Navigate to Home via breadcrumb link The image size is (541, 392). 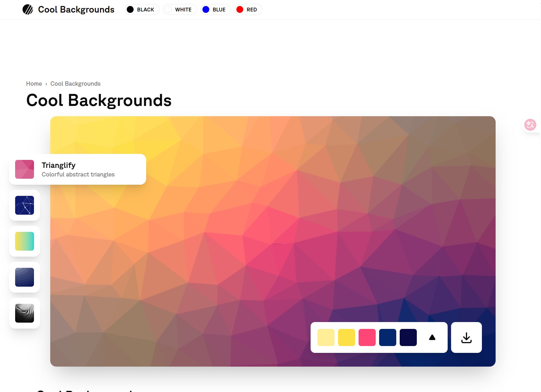coord(34,84)
